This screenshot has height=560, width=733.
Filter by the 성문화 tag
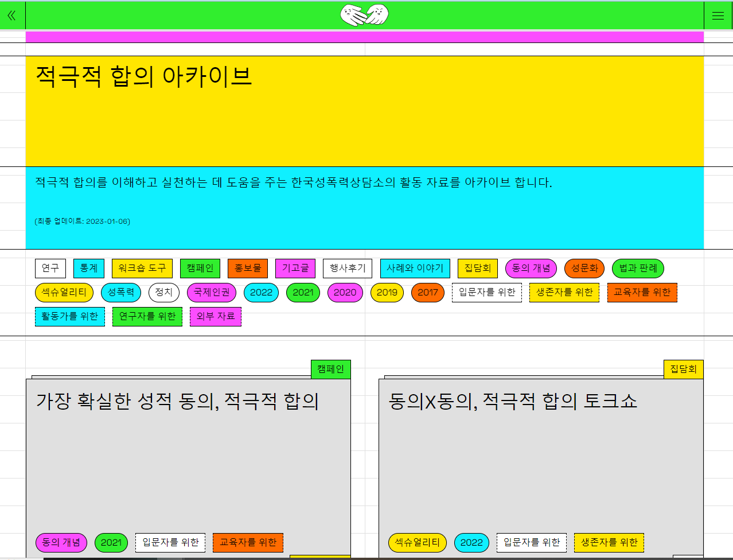584,269
